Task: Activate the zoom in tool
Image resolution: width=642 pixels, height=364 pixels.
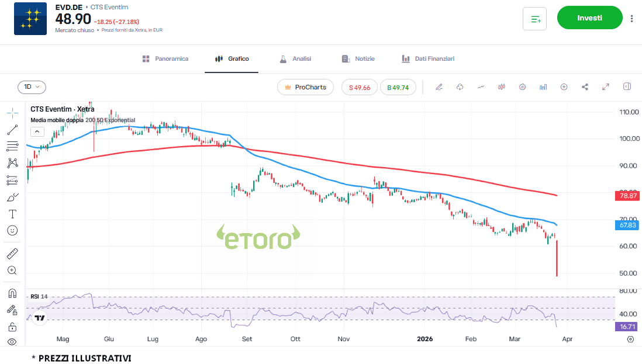Action: pos(12,271)
